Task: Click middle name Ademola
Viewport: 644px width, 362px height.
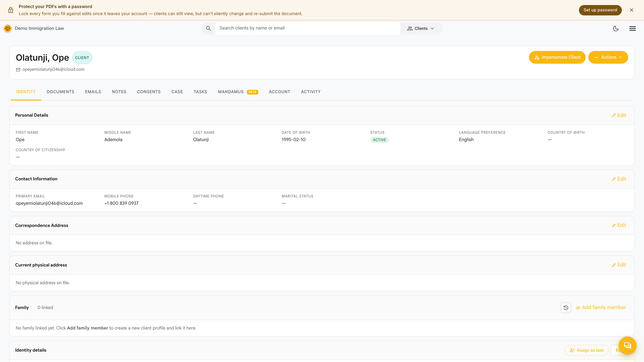Action: (x=113, y=140)
